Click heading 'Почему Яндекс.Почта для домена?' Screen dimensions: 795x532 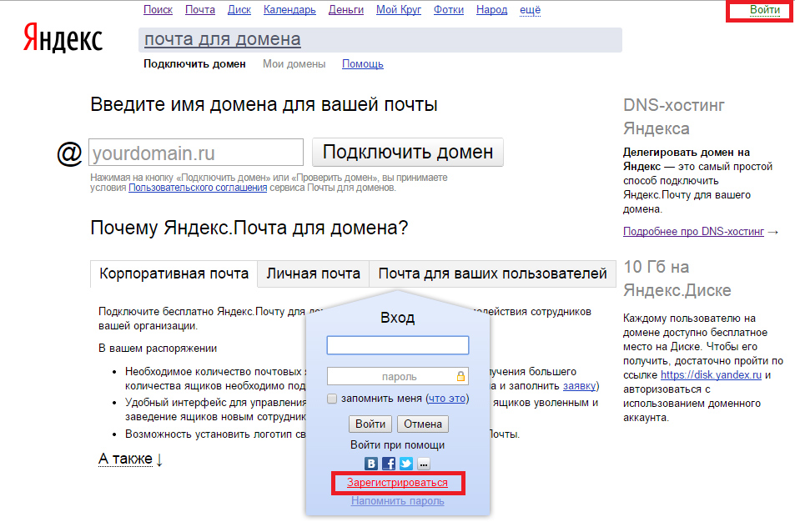point(249,228)
